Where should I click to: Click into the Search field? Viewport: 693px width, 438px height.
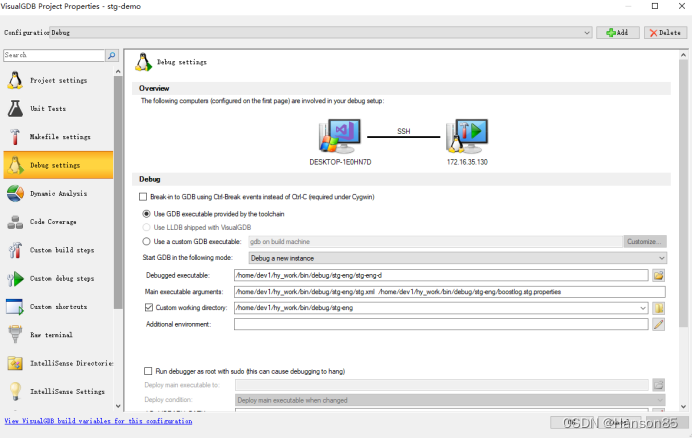pos(54,55)
